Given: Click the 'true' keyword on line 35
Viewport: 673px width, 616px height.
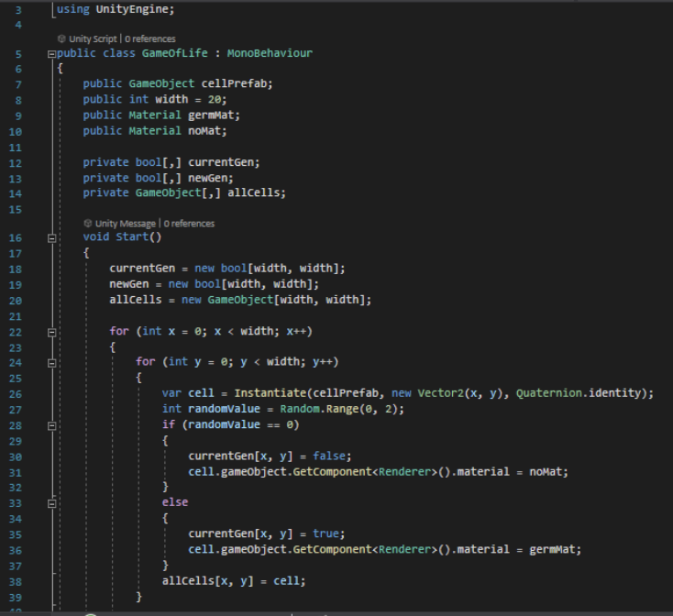Looking at the screenshot, I should [x=325, y=533].
